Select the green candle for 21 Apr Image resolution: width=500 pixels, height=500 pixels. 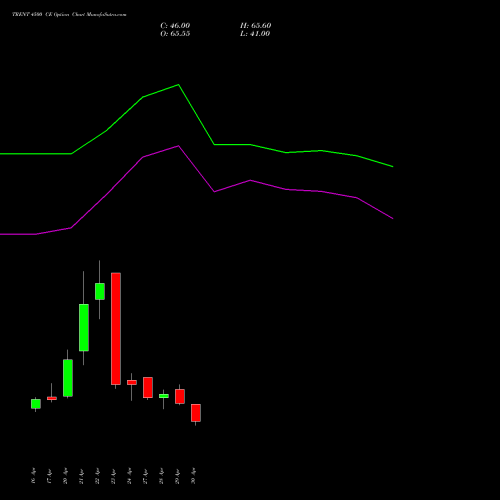click(x=84, y=327)
